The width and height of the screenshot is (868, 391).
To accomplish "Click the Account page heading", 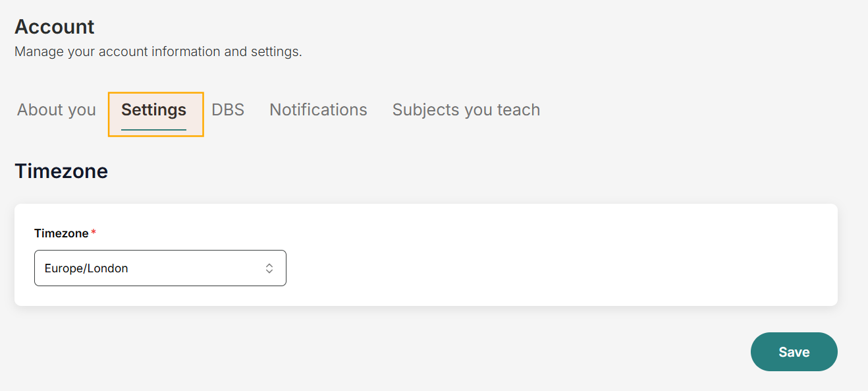I will pyautogui.click(x=55, y=27).
